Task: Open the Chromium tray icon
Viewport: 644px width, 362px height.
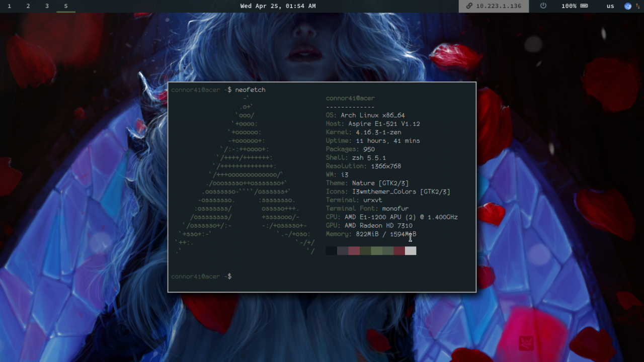Action: [x=628, y=6]
